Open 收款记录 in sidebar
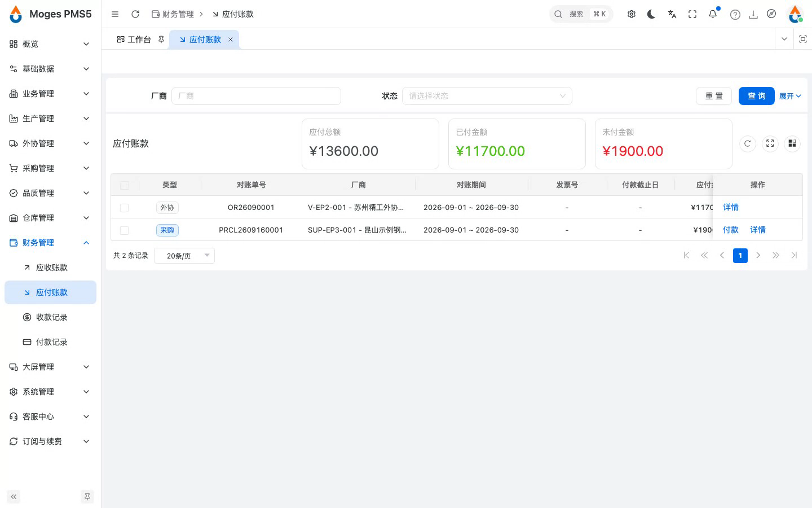The height and width of the screenshot is (508, 812). (x=50, y=317)
